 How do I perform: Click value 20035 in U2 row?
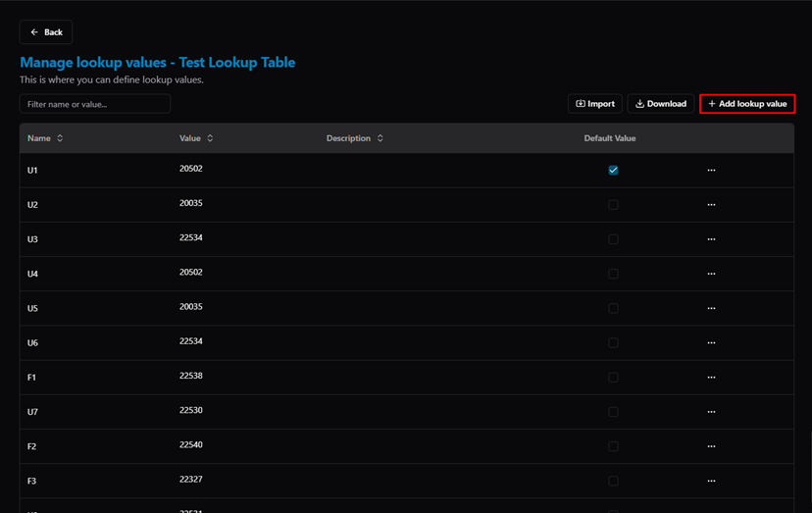191,203
